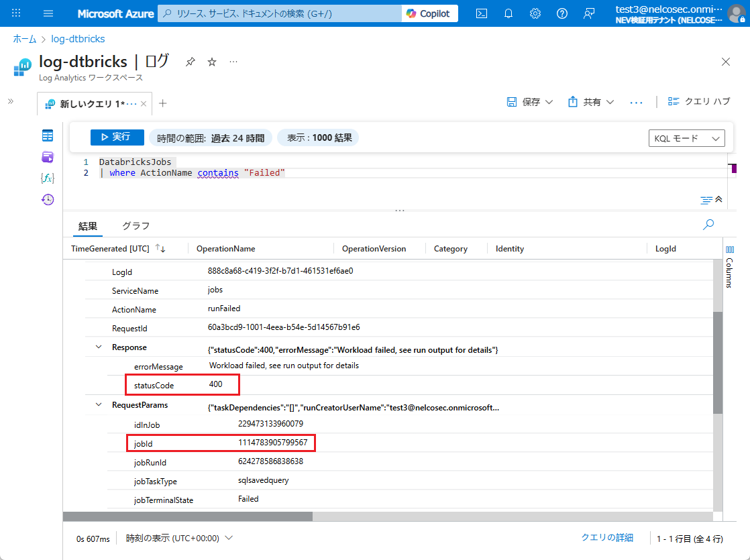Click the tables icon in left sidebar
Viewport: 750px width, 560px height.
pyautogui.click(x=48, y=136)
